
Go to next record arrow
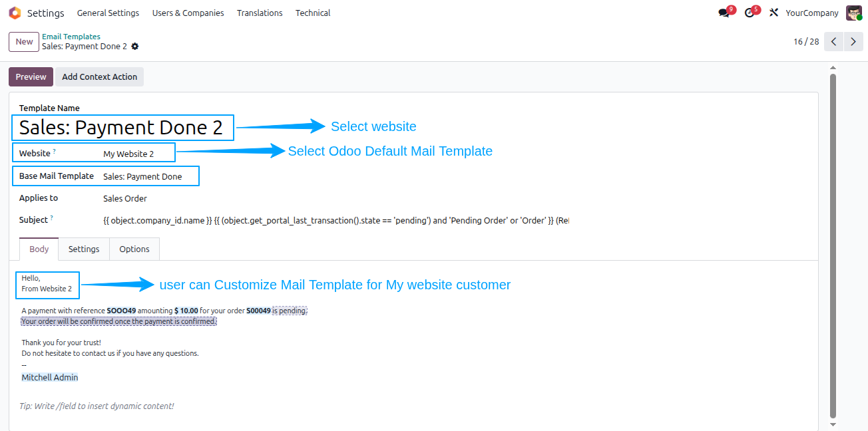[x=853, y=41]
